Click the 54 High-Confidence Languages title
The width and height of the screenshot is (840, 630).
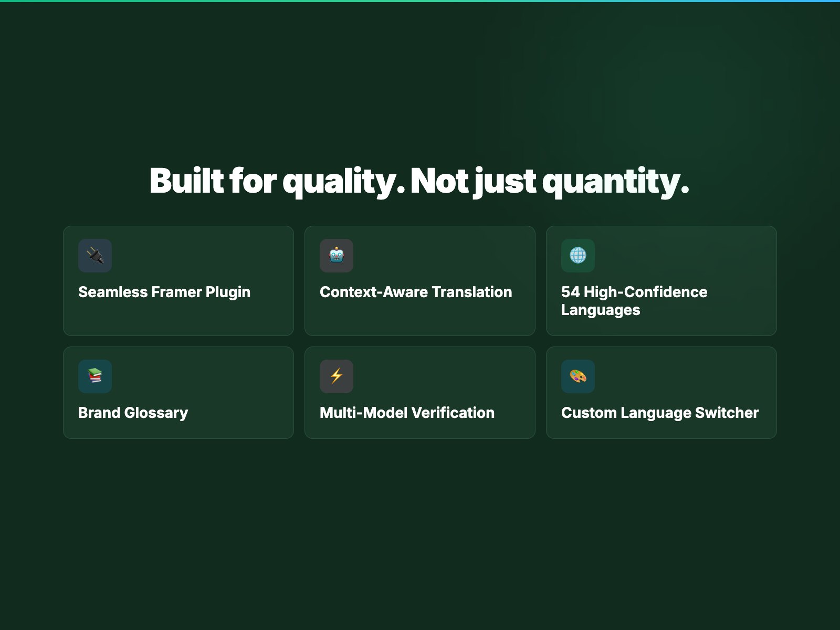pos(634,300)
